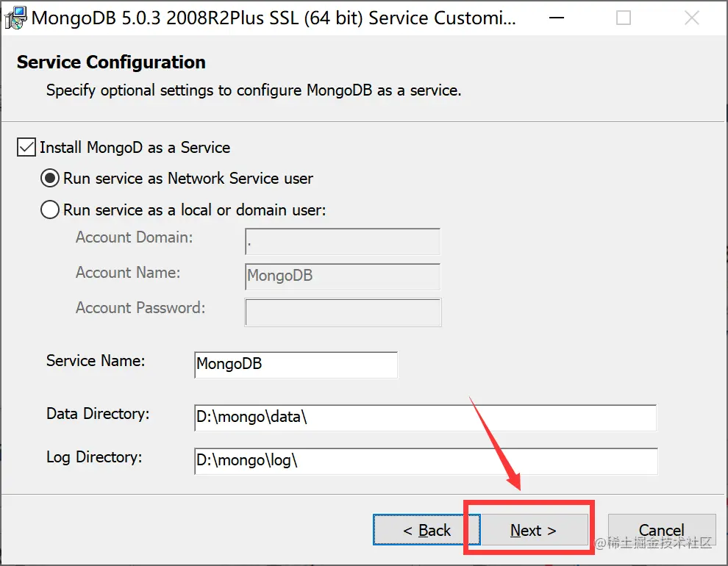Viewport: 728px width, 566px height.
Task: Click the 'Account Domain:' label
Action: pos(134,237)
